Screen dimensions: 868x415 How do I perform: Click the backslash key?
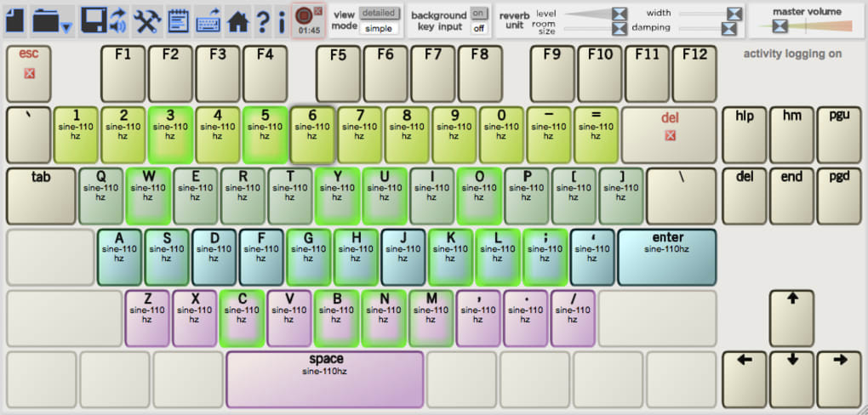(x=682, y=196)
